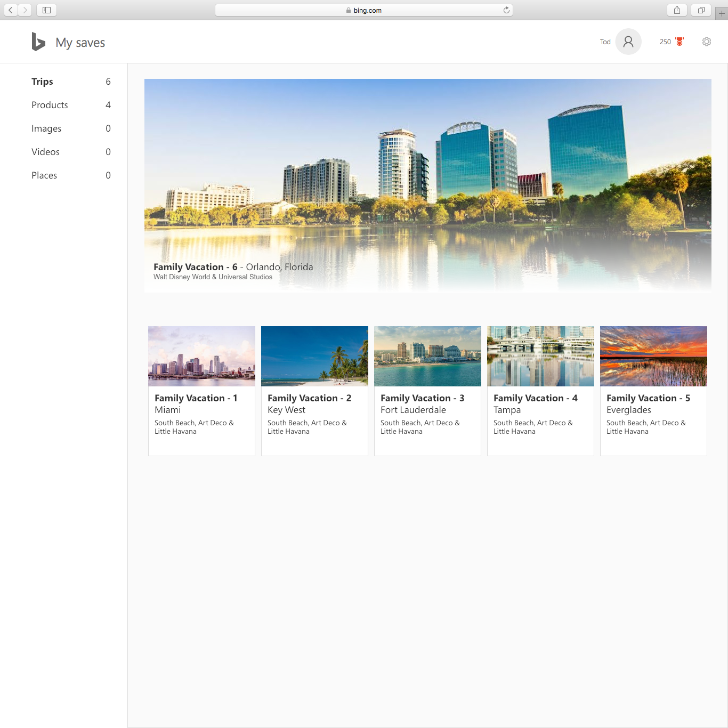728x728 pixels.
Task: Click the Family Vacation - 5 title
Action: [649, 398]
